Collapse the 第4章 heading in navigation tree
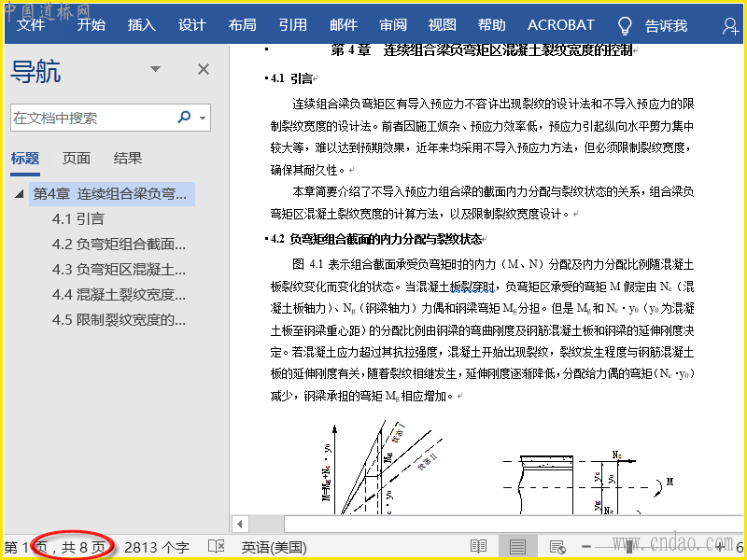The width and height of the screenshot is (747, 560). click(x=19, y=194)
